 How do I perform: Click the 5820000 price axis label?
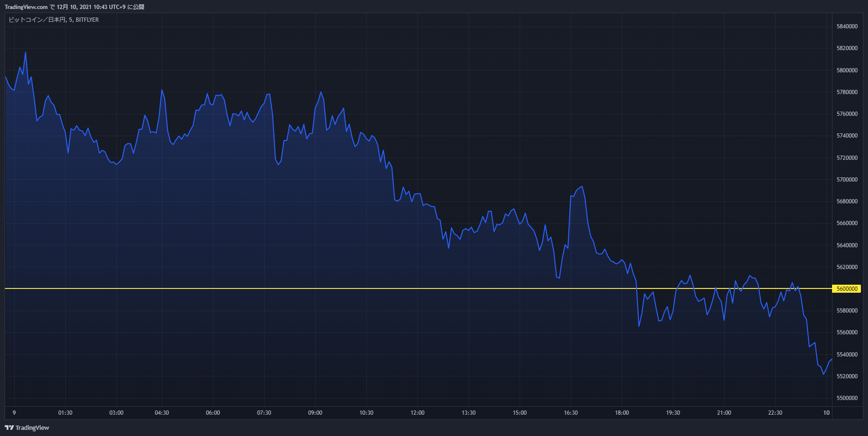pos(847,48)
